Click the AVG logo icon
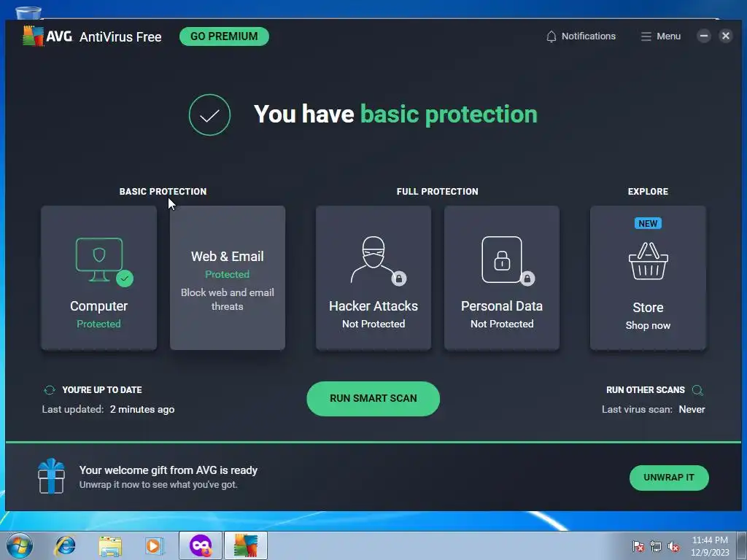Image resolution: width=747 pixels, height=560 pixels. 33,36
